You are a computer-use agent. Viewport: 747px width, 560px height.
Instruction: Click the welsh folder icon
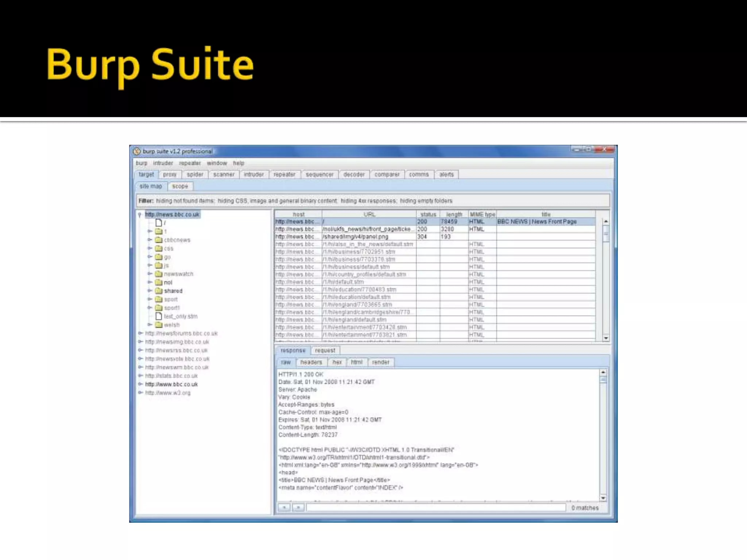click(159, 324)
